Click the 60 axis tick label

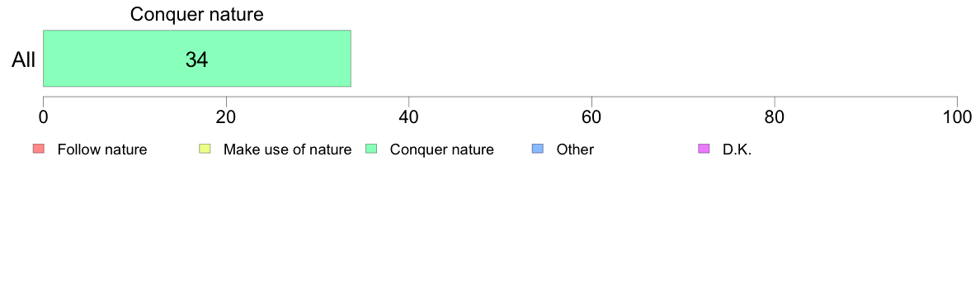coord(591,116)
